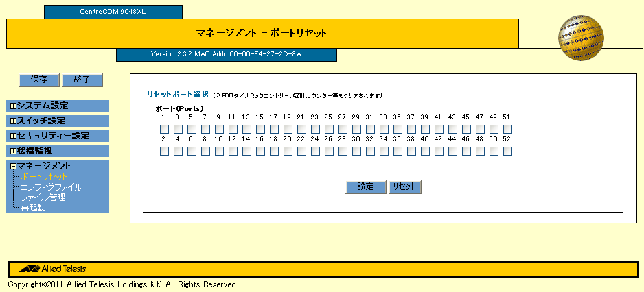Open the 再起動 menu item

(33, 208)
